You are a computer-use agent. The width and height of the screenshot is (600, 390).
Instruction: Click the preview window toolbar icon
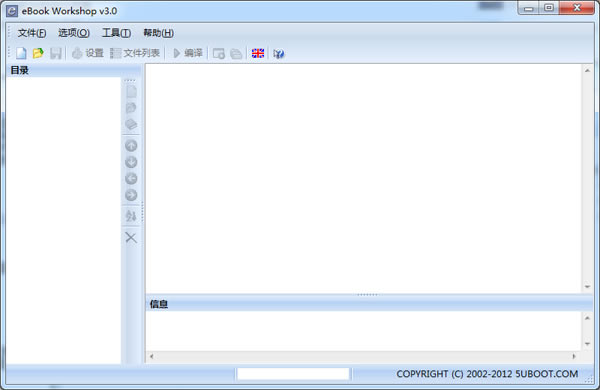click(x=219, y=54)
